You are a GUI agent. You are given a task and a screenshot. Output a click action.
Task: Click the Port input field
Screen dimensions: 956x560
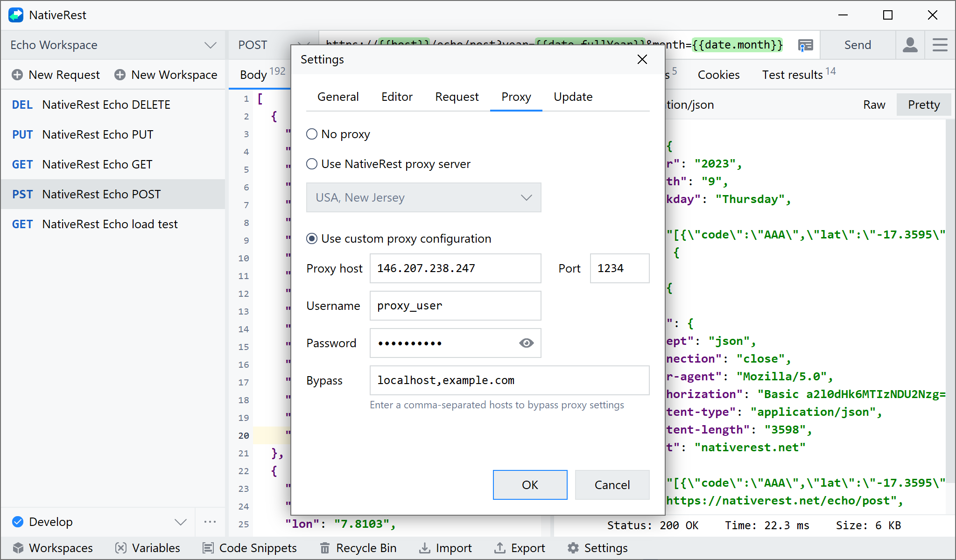point(619,268)
